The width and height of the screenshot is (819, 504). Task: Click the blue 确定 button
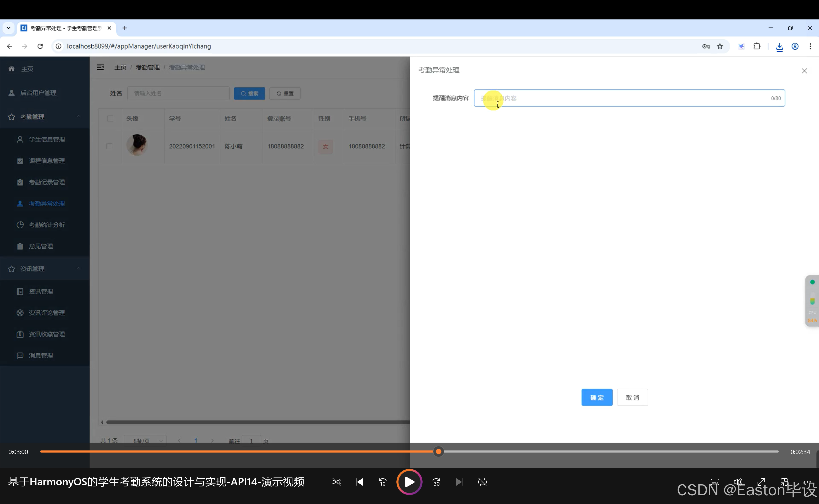(x=597, y=397)
